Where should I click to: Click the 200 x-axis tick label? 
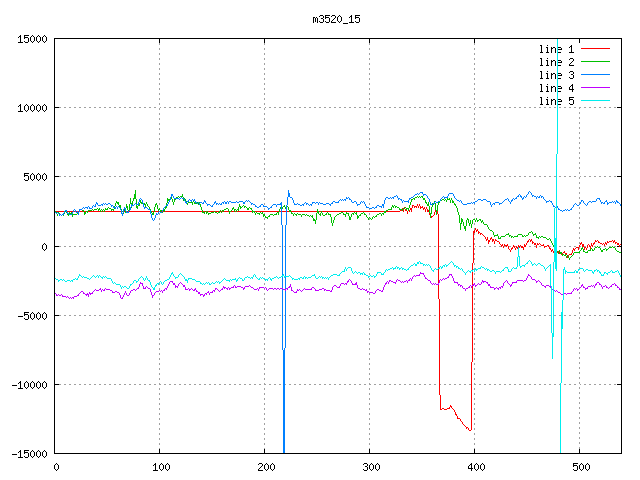265,467
